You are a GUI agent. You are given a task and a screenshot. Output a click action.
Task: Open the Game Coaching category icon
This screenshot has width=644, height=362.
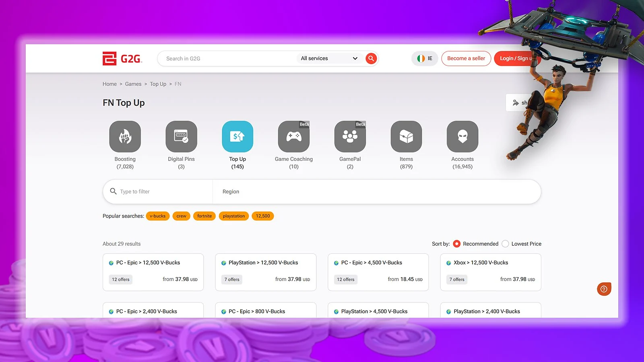pos(294,136)
